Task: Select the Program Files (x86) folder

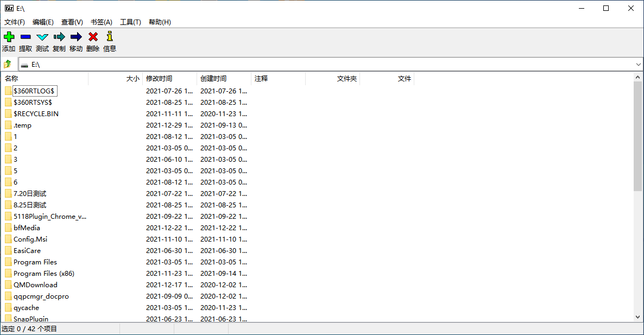Action: coord(43,274)
